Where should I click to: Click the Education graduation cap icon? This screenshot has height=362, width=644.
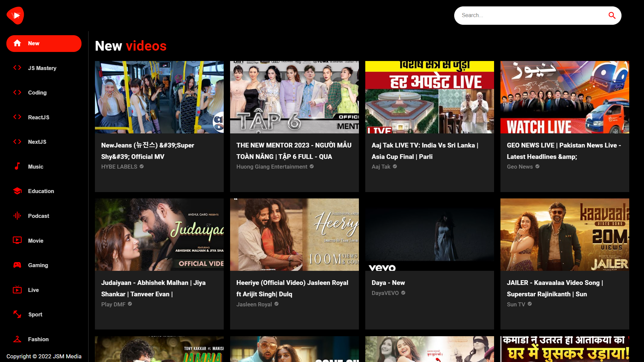[x=17, y=191]
